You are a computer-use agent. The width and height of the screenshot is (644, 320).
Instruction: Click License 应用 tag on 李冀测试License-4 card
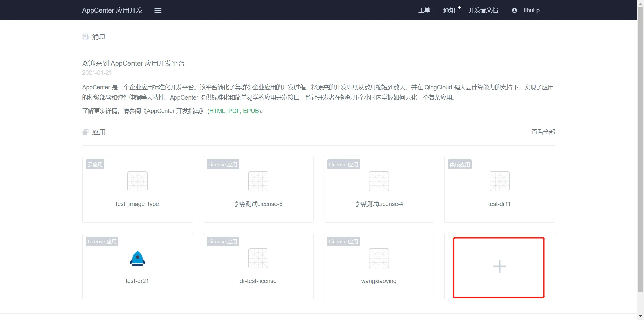pos(343,164)
